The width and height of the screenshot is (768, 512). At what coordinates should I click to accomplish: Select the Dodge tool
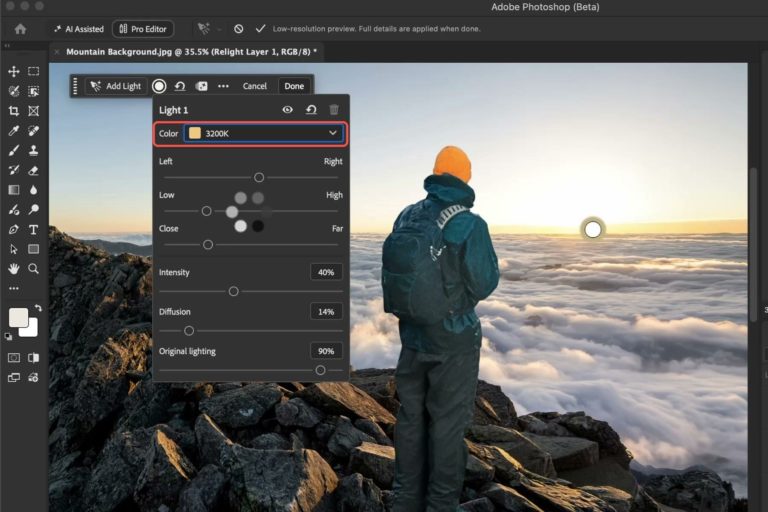(x=33, y=210)
